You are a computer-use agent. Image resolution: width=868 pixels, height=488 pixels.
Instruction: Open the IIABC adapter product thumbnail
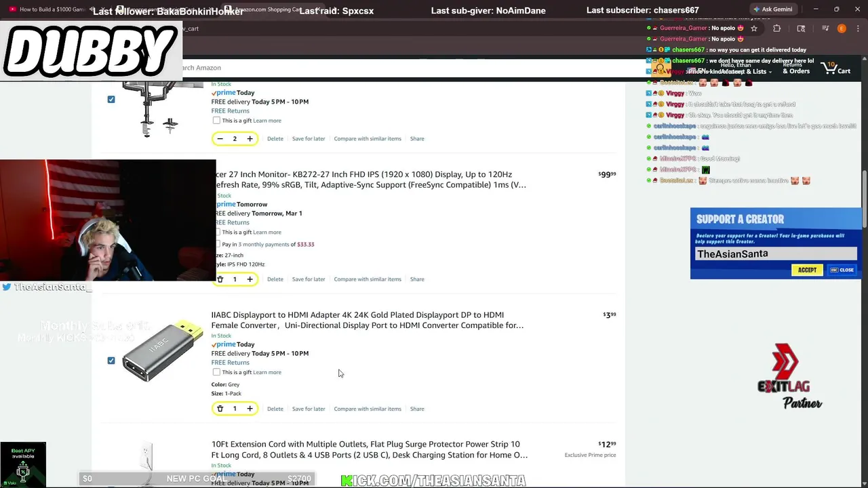(162, 352)
